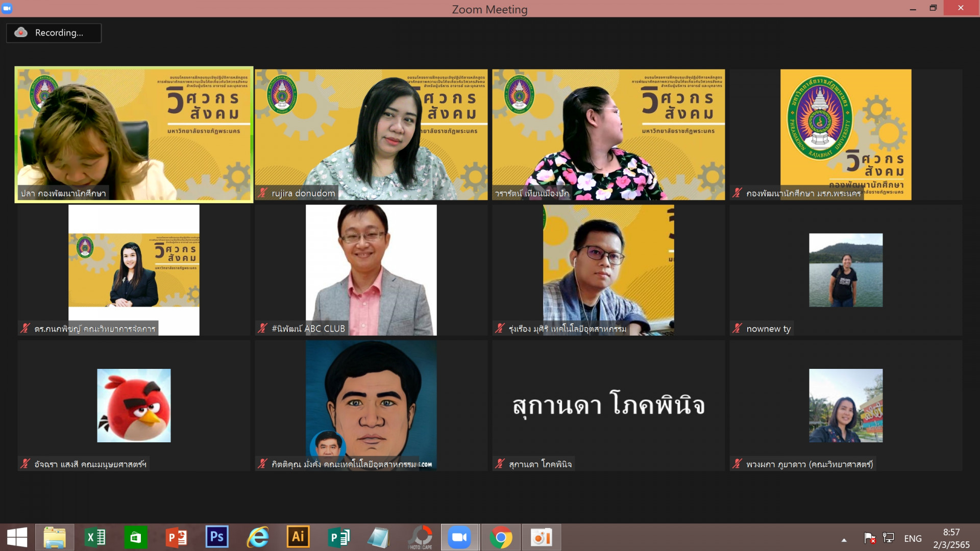This screenshot has width=980, height=551.
Task: Open File Explorer from taskbar
Action: click(x=55, y=537)
